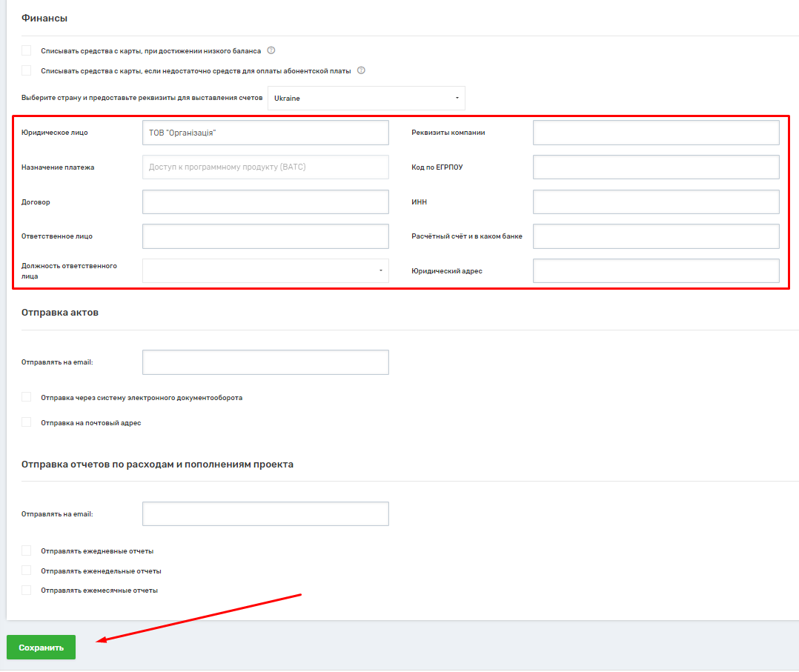Screen dimensions: 799x672
Task: Click help icon beside subscription fee option
Action: pos(361,70)
